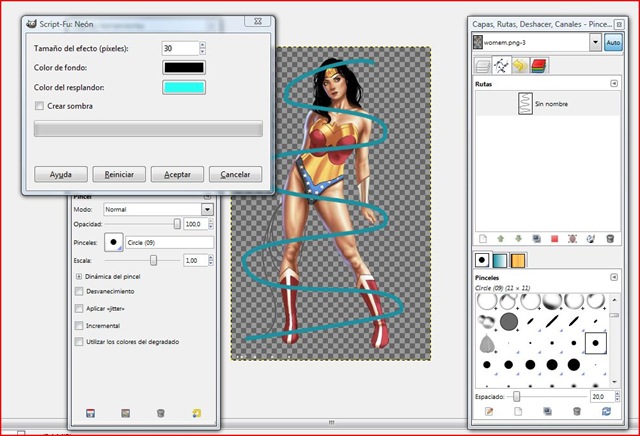Delete saved tool options icon
Screen dimensions: 640x436
(161, 413)
